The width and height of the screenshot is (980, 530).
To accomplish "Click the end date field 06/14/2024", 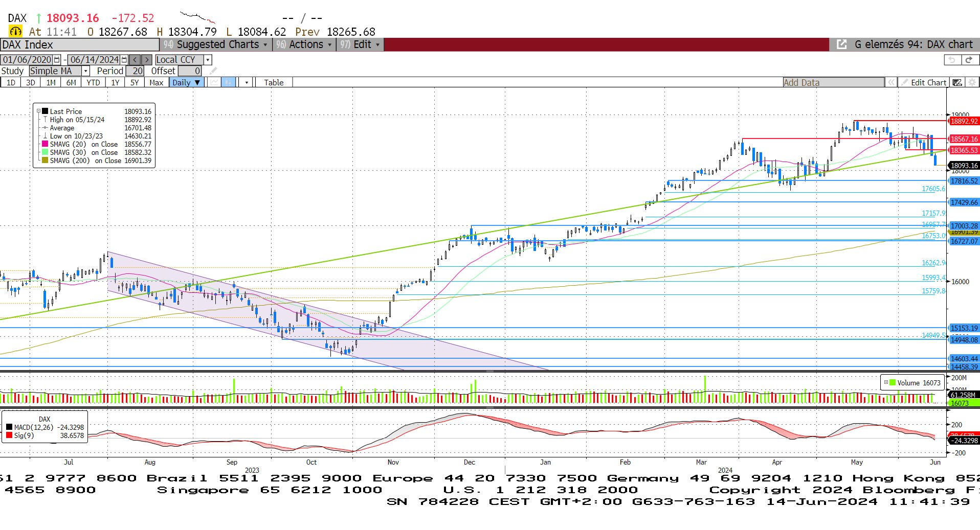I will click(x=94, y=60).
